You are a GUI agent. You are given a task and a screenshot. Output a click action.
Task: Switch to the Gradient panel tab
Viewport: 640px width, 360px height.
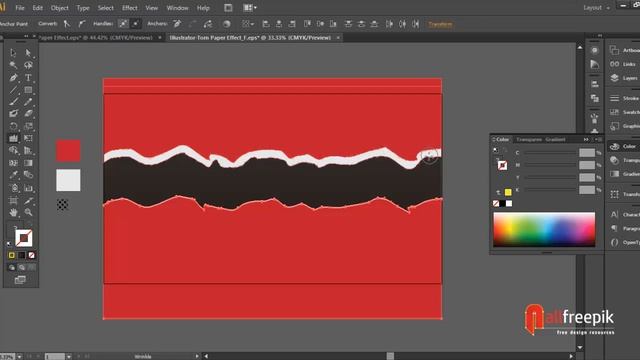(555, 140)
